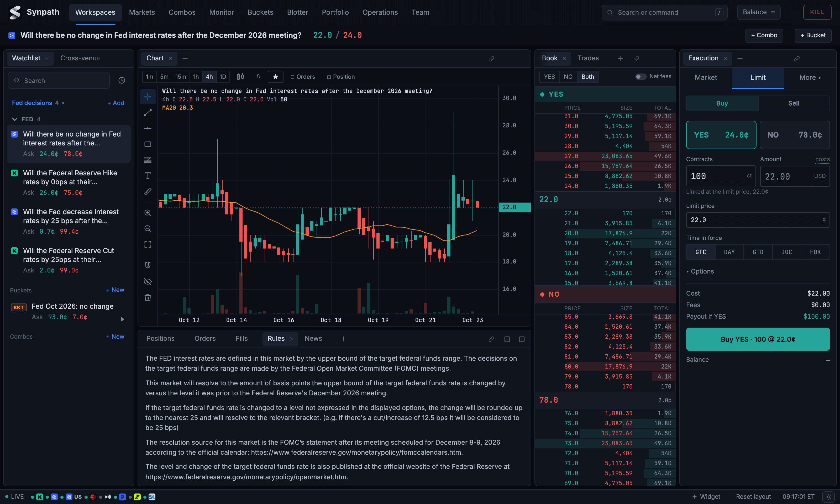The image size is (840, 504).
Task: Click Buy YES 100 @ 22.0¢ button
Action: click(x=758, y=339)
